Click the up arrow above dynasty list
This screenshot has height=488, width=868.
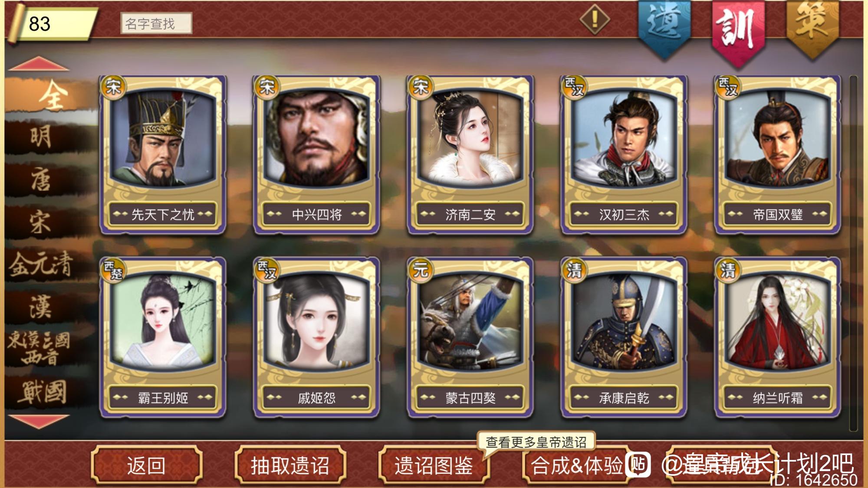tap(39, 63)
